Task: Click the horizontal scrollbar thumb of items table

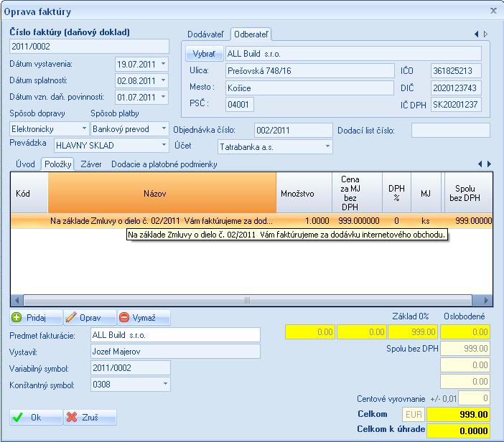Action: [248, 301]
